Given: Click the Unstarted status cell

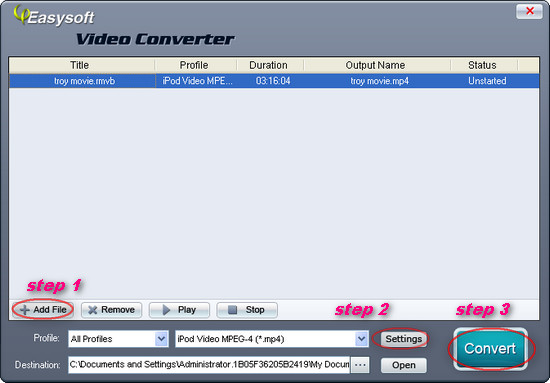Looking at the screenshot, I should point(487,81).
